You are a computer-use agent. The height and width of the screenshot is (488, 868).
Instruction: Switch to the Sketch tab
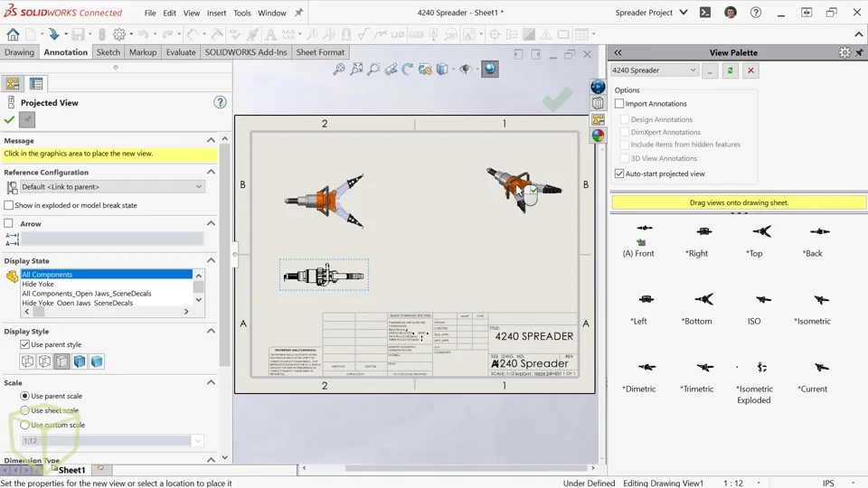pyautogui.click(x=108, y=52)
